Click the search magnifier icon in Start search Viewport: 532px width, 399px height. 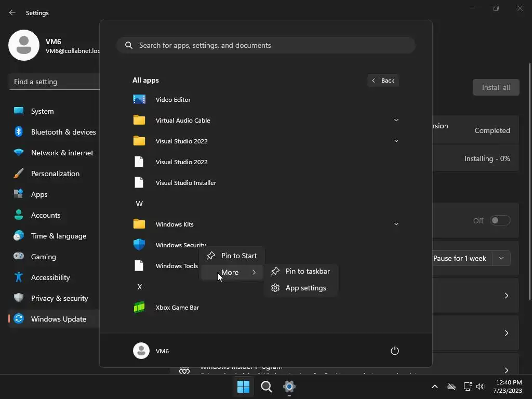(129, 45)
